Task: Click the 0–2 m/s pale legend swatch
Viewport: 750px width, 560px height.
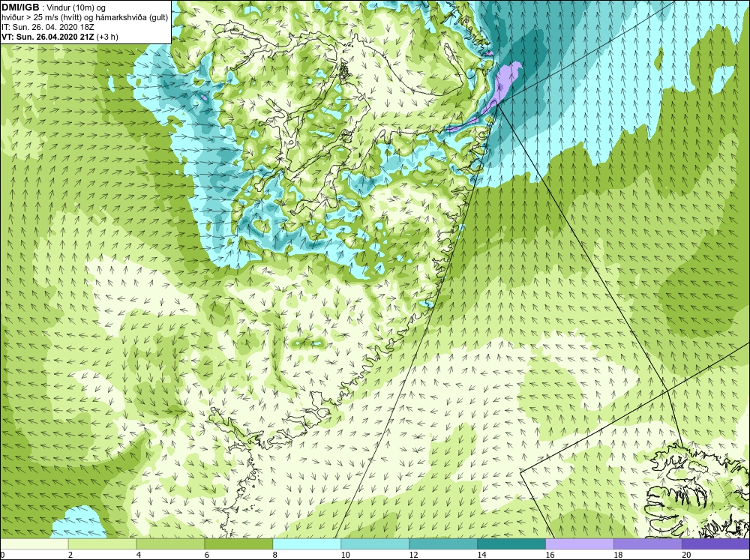Action: 34,544
